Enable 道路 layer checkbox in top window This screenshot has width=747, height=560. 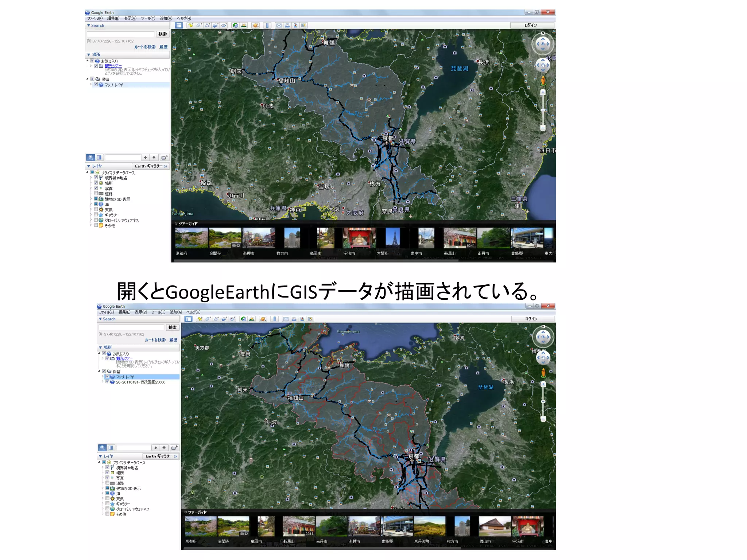click(96, 194)
